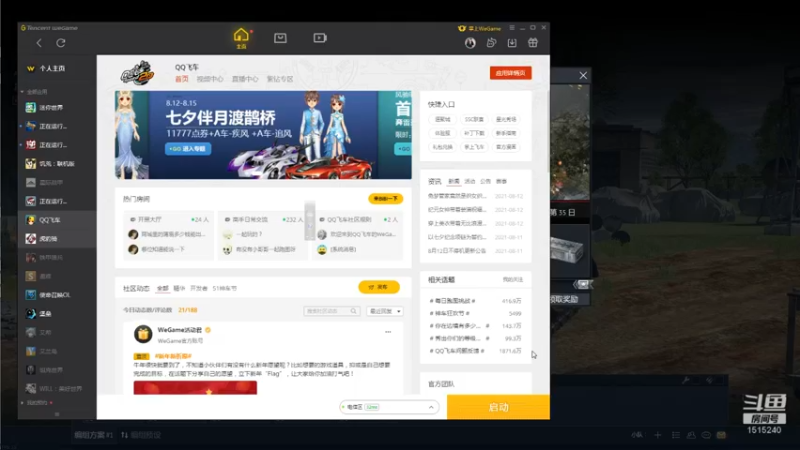Click the yellow 发布 post button
Viewport: 800px width, 450px height.
coord(379,287)
